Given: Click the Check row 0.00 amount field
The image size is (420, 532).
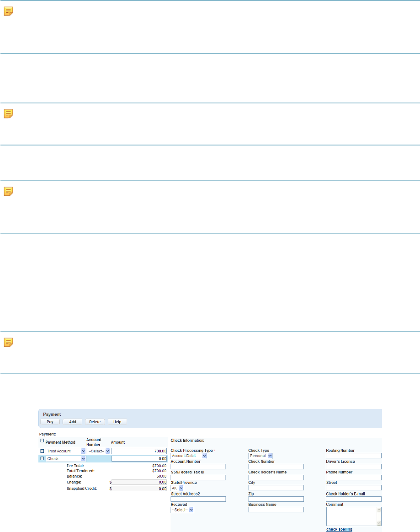Looking at the screenshot, I should (x=139, y=458).
